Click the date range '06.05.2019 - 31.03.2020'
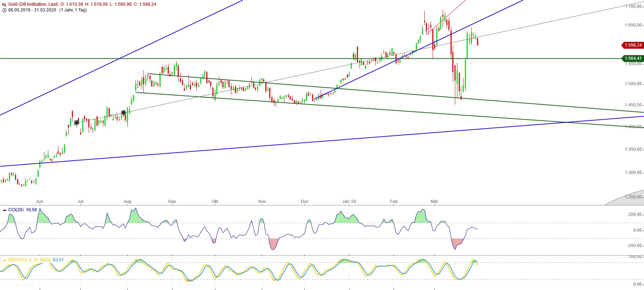The image size is (644, 290). [x=32, y=10]
